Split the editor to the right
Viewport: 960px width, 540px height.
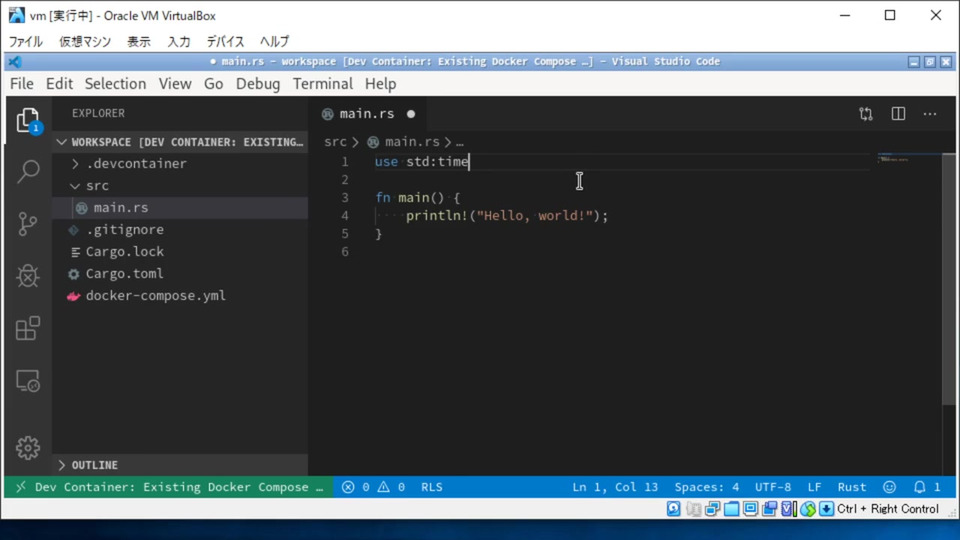tap(898, 114)
